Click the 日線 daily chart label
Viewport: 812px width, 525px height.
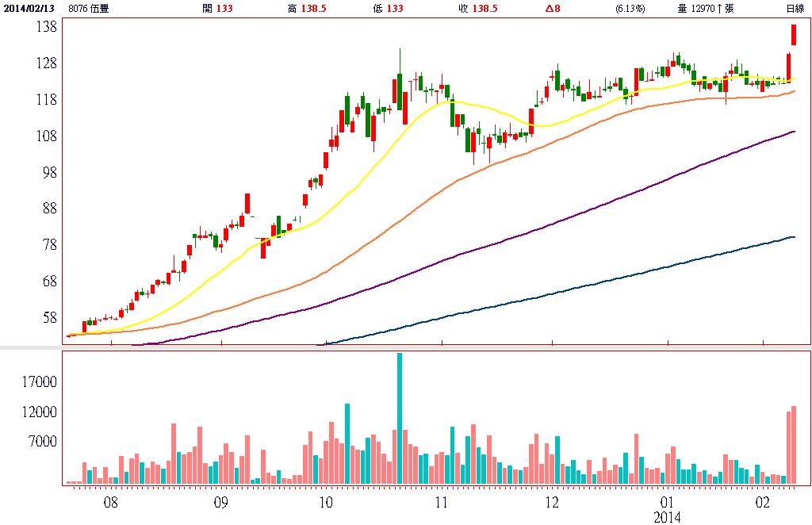point(794,9)
